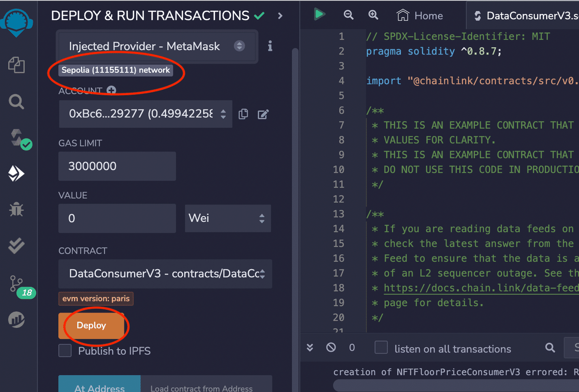Image resolution: width=579 pixels, height=392 pixels.
Task: Collapse the side panel with arrow
Action: click(x=280, y=16)
